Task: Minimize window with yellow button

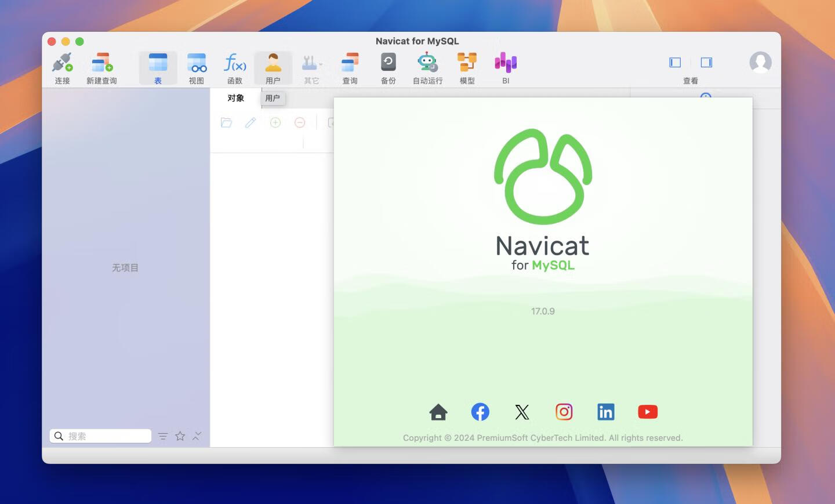Action: point(66,41)
